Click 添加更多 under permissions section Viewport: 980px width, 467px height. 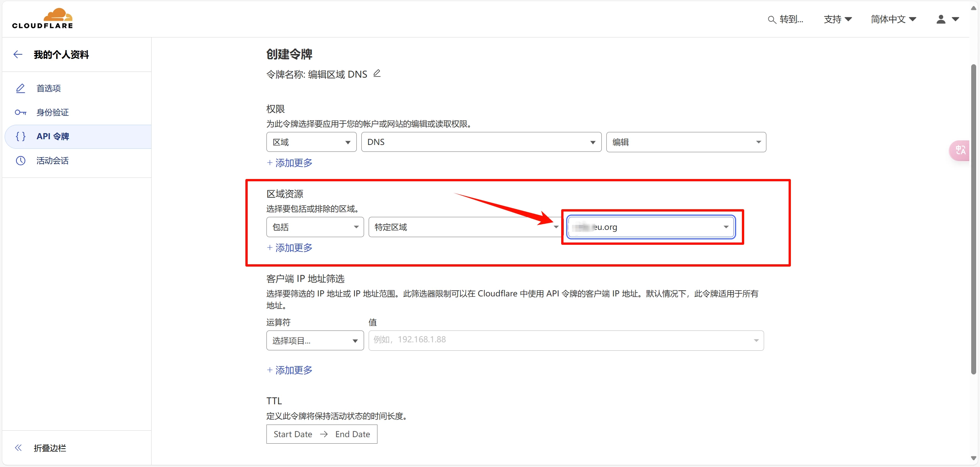click(x=290, y=163)
